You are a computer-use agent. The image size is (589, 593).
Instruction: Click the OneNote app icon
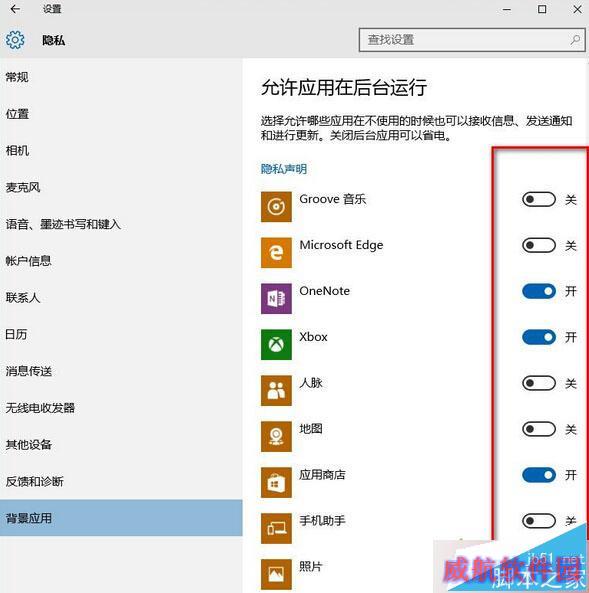tap(276, 298)
